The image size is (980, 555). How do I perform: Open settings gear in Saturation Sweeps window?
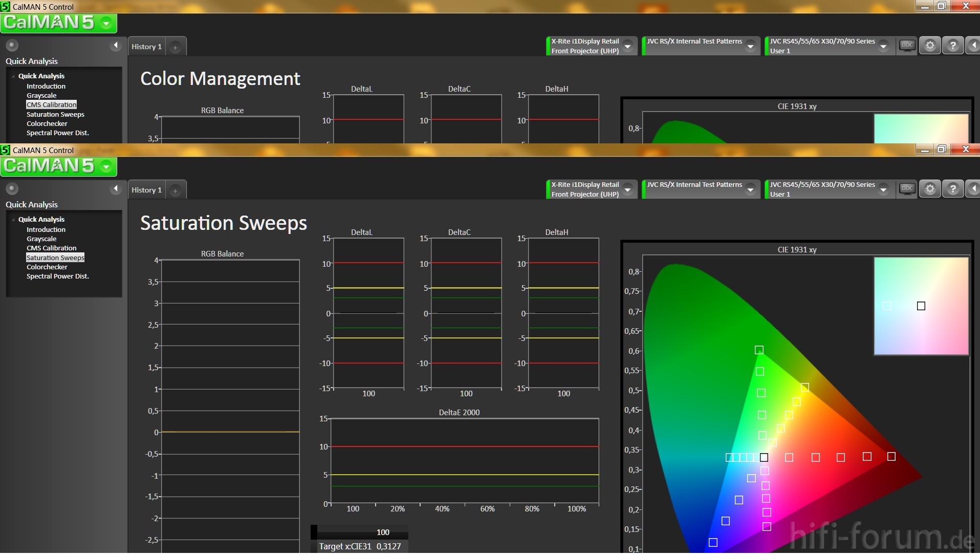click(930, 189)
